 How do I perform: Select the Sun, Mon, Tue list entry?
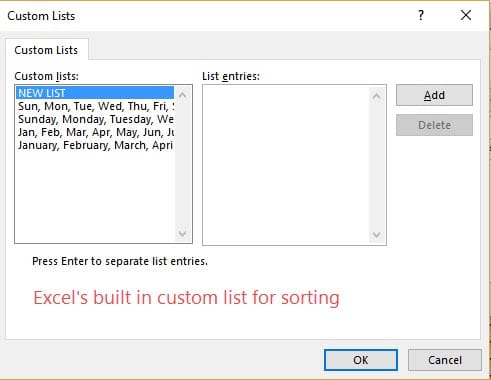[95, 106]
